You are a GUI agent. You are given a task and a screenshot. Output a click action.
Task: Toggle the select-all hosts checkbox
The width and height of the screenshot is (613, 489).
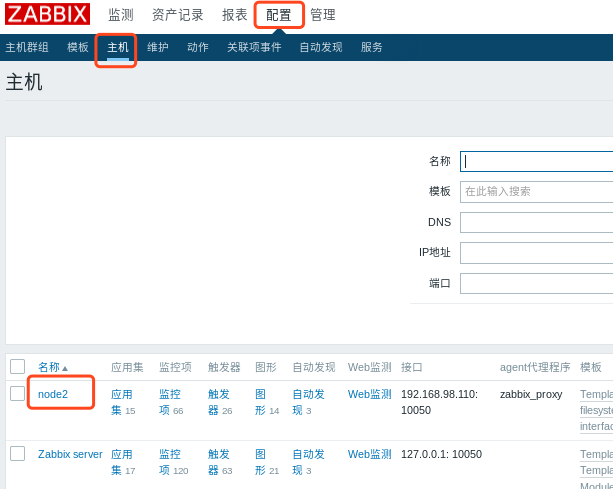coord(18,367)
